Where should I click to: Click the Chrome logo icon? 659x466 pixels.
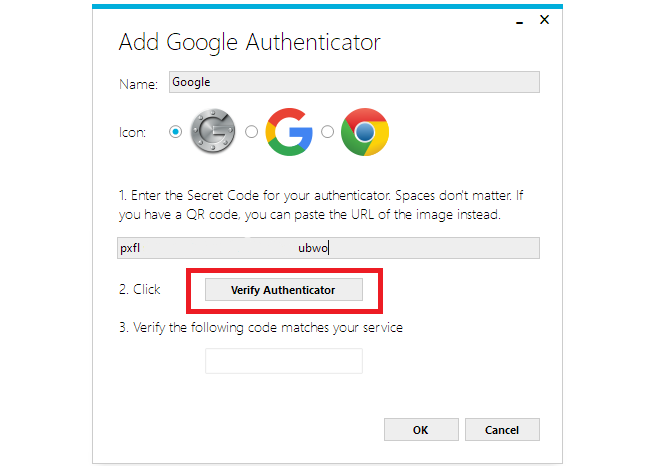364,132
